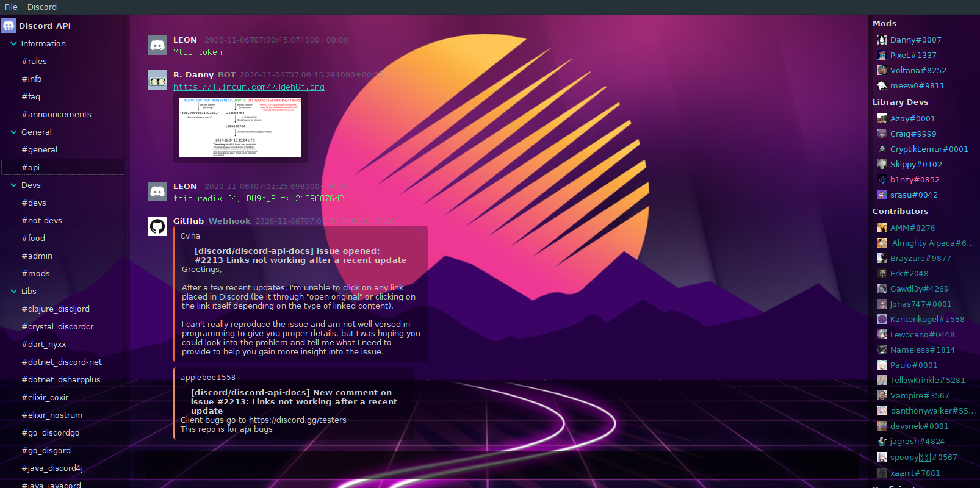This screenshot has width=980, height=488.
Task: Click meew0#9811 avatar icon
Action: pyautogui.click(x=882, y=85)
